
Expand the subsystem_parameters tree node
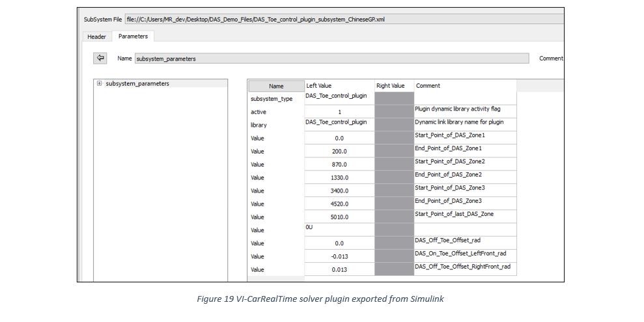point(99,83)
